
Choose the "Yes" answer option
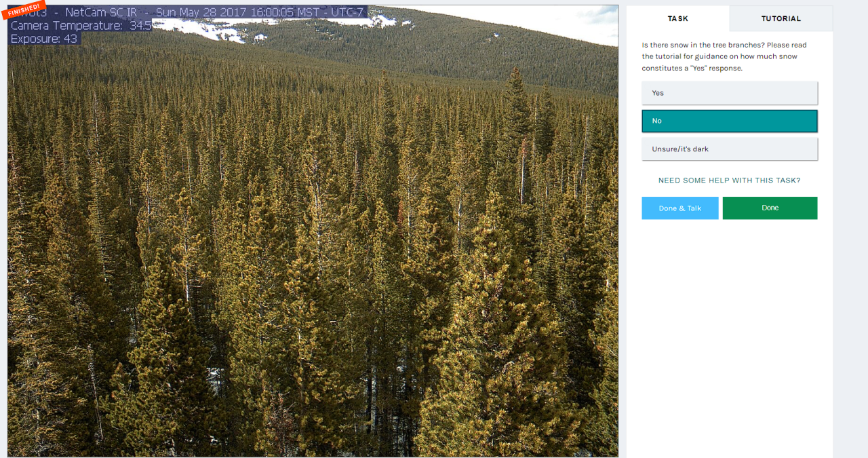click(730, 93)
